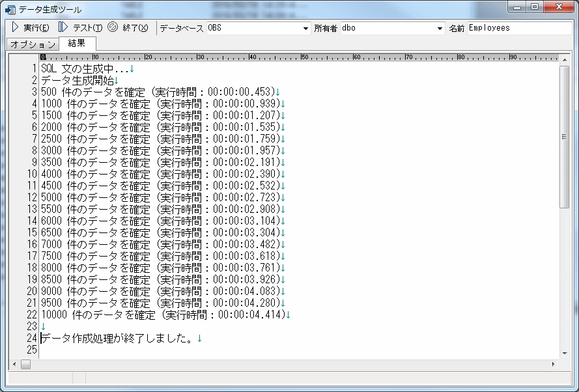Click the horizontal scrollbar thumb
Image resolution: width=579 pixels, height=392 pixels.
pos(25,364)
